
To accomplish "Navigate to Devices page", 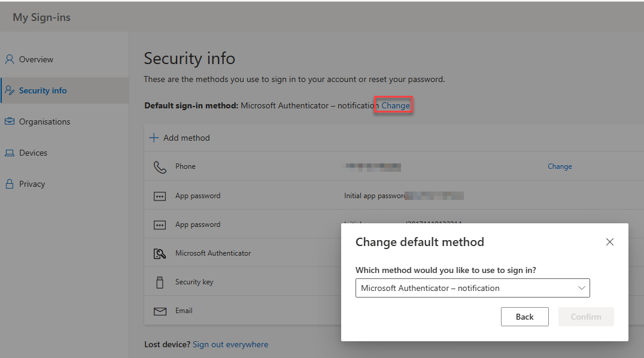I will point(33,153).
